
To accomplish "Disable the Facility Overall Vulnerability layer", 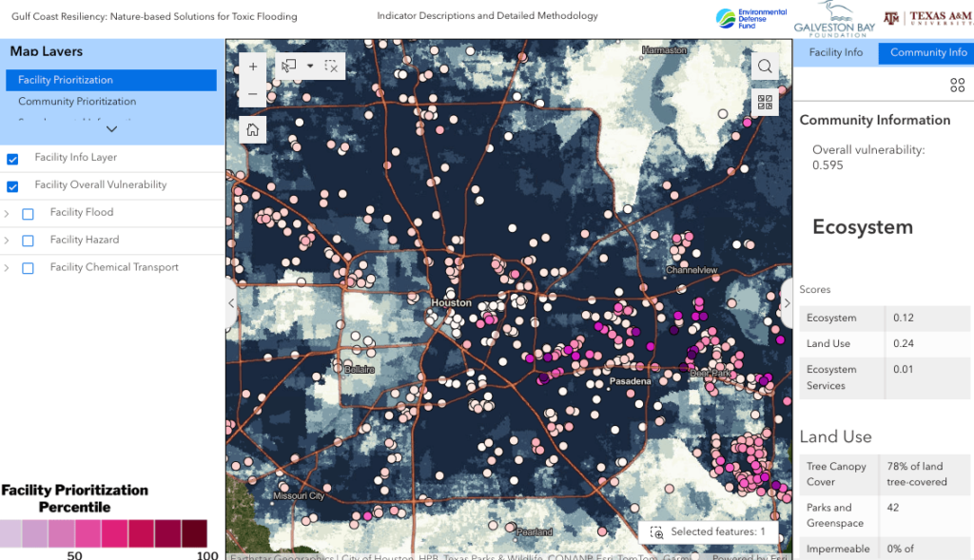I will tap(10, 185).
